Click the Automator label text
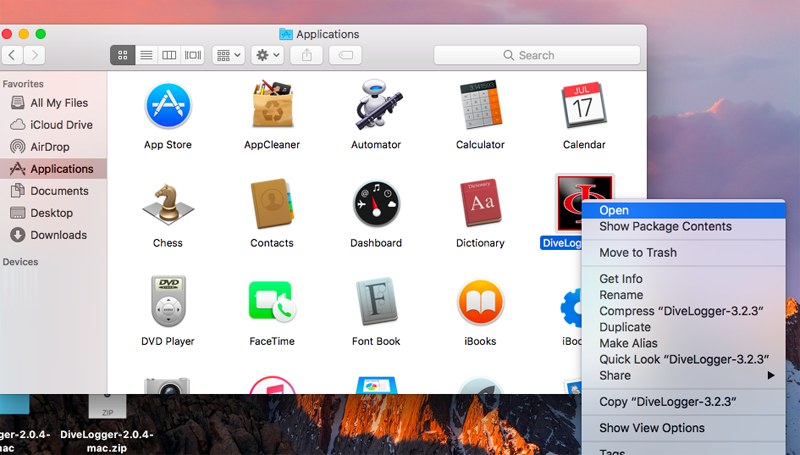Viewport: 800px width, 455px height. [x=376, y=145]
